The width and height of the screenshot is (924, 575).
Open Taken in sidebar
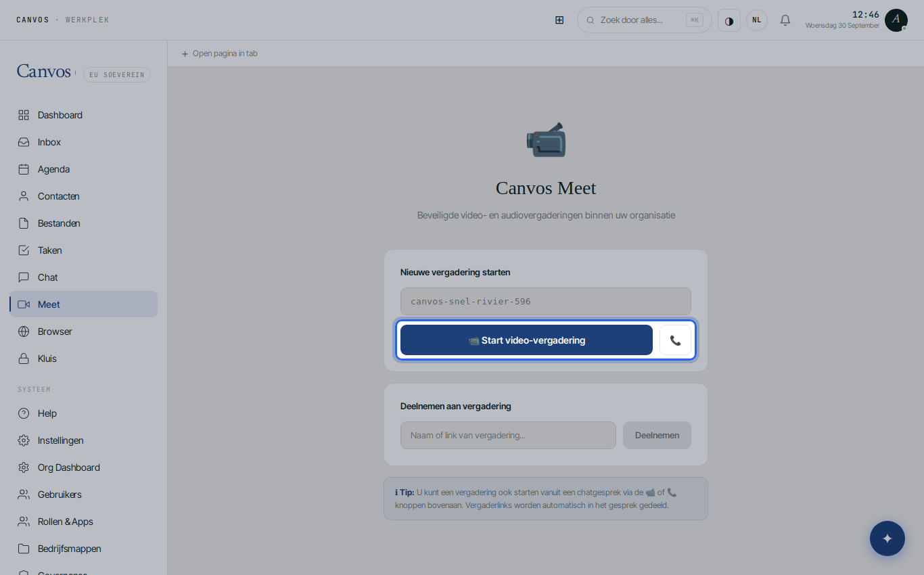click(x=83, y=250)
